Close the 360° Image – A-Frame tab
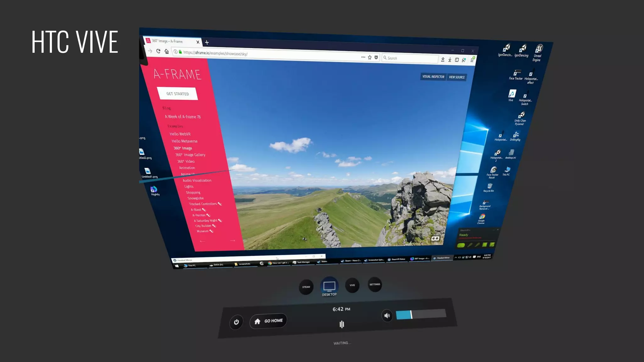 click(x=198, y=42)
